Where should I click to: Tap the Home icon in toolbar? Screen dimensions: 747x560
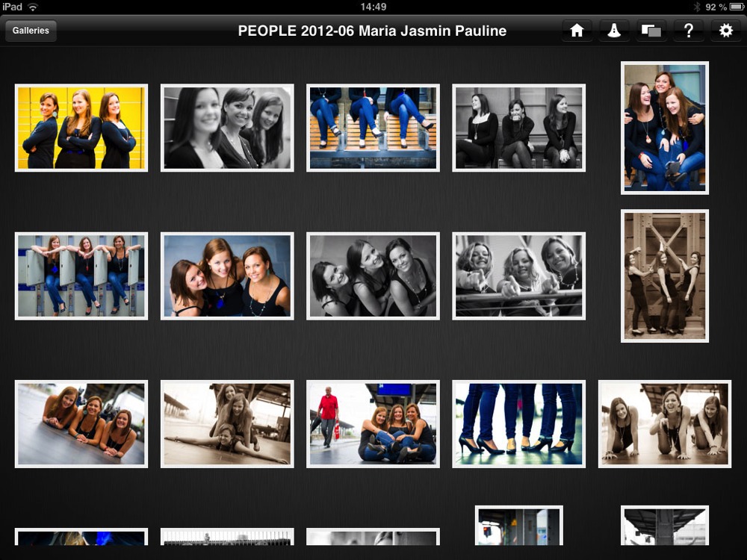point(577,31)
